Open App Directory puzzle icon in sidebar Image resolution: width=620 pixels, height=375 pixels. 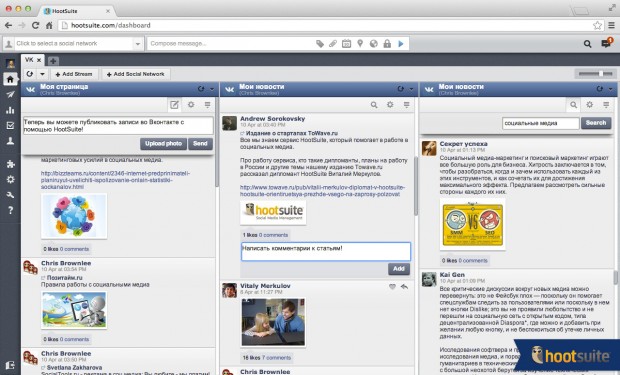tap(10, 164)
